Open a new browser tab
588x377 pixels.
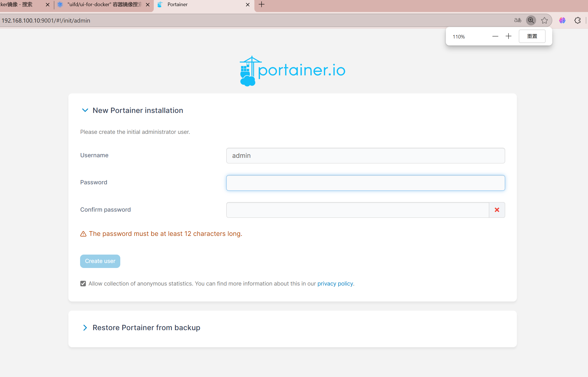[x=261, y=4]
